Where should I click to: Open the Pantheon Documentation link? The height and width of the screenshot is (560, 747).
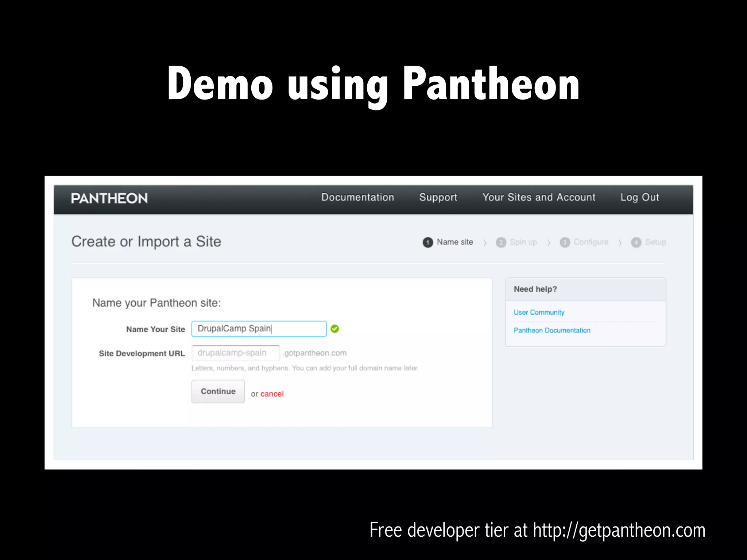pyautogui.click(x=552, y=330)
